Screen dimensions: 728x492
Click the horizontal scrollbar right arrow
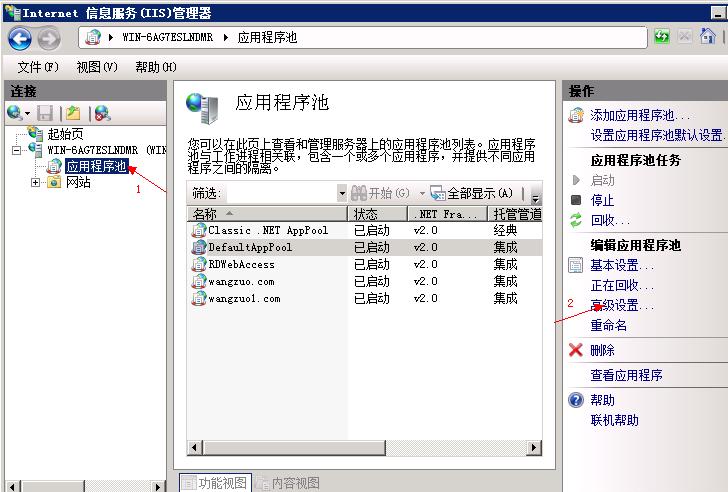(534, 448)
